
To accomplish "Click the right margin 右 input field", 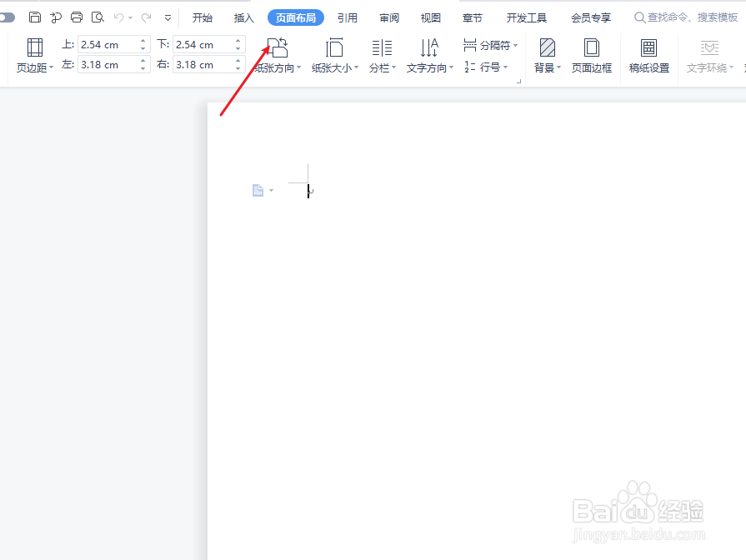I will (x=204, y=65).
